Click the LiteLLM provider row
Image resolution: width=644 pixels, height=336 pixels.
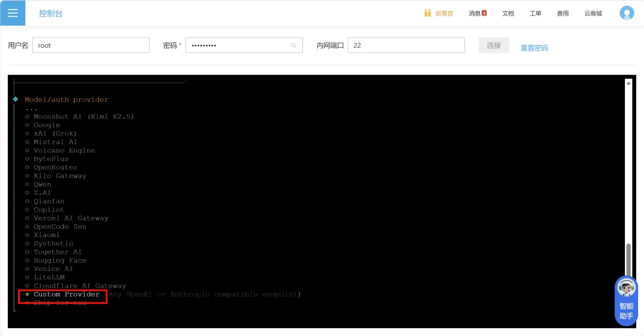point(45,278)
